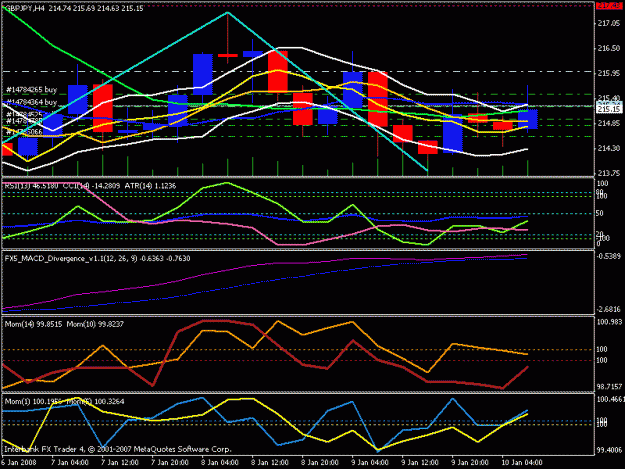
Task: Select the #14784265 buy order label
Action: [x=32, y=90]
